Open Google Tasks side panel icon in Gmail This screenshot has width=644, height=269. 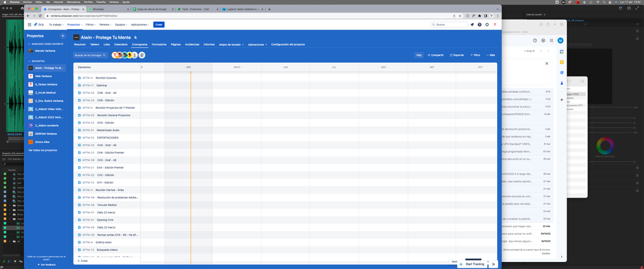pyautogui.click(x=561, y=73)
